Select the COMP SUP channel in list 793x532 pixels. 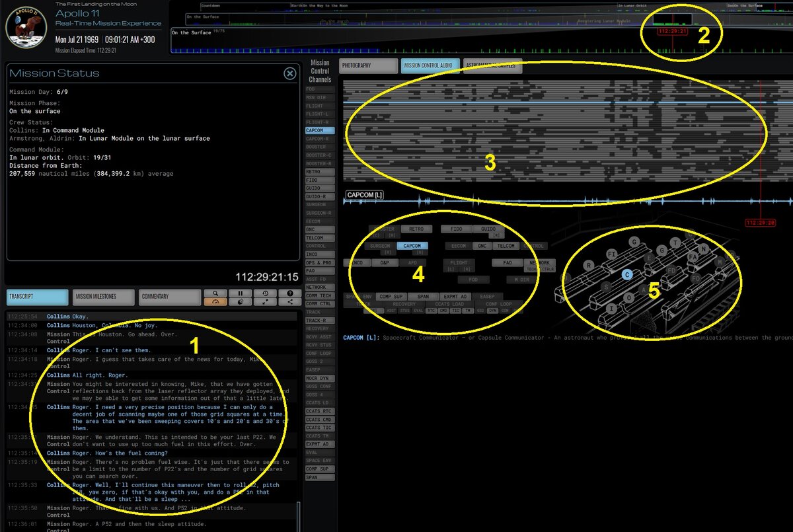pos(320,469)
